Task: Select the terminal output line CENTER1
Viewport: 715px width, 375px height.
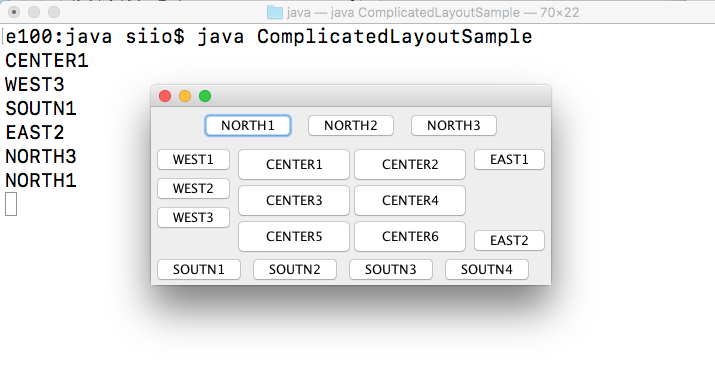Action: pyautogui.click(x=47, y=61)
